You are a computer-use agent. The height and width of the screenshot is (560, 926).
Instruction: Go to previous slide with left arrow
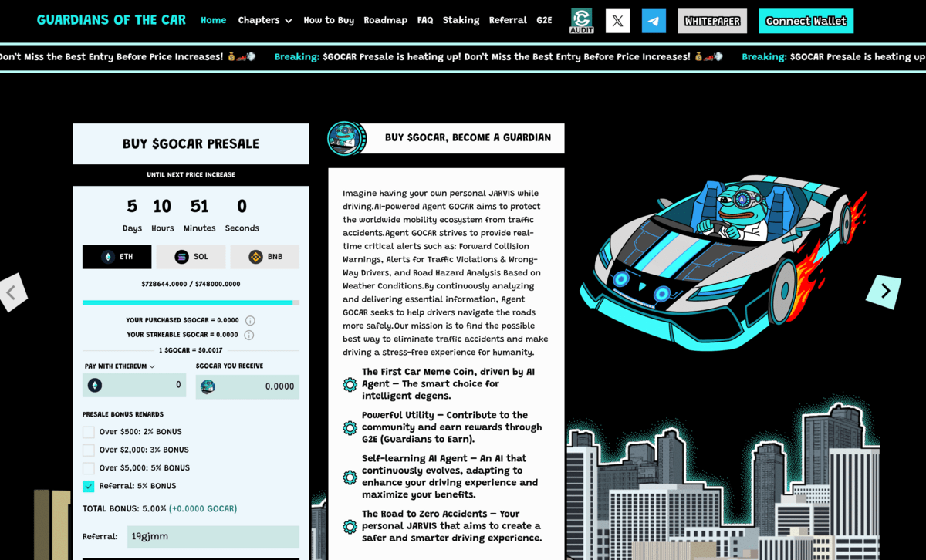(12, 292)
